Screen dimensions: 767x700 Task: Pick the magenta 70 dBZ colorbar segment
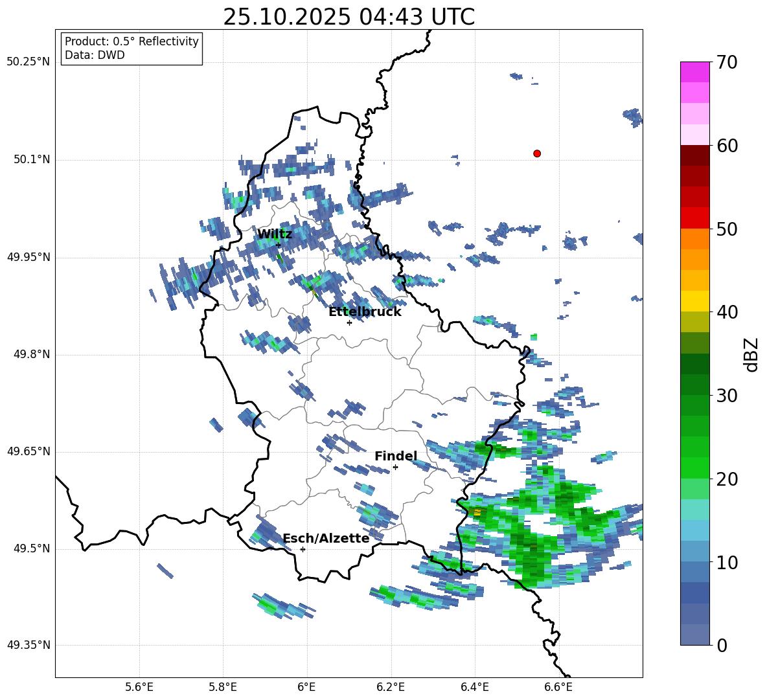(x=695, y=72)
